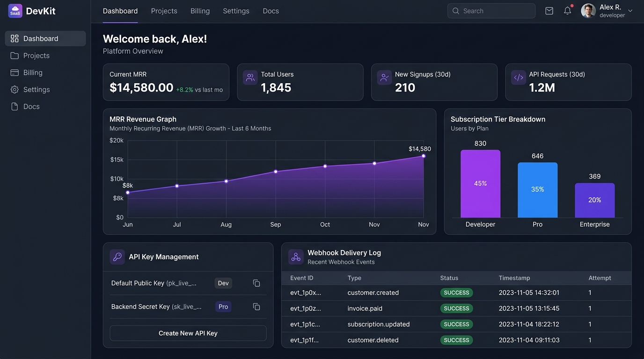Click the blue Pro bar in chart

(x=538, y=190)
